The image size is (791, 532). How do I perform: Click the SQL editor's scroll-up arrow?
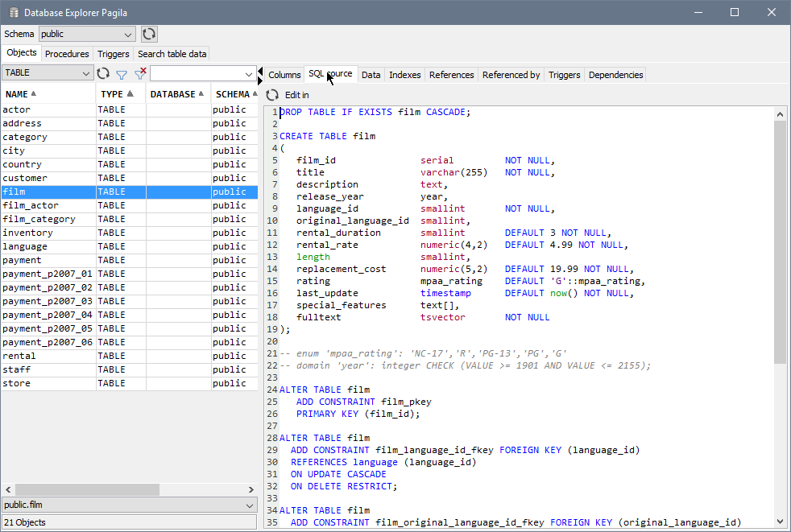pos(780,114)
